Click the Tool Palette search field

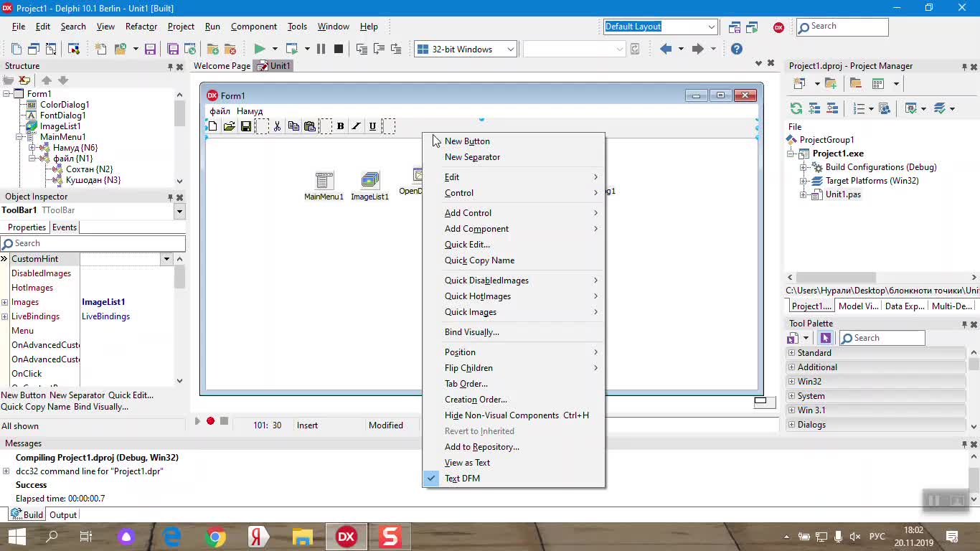click(882, 338)
